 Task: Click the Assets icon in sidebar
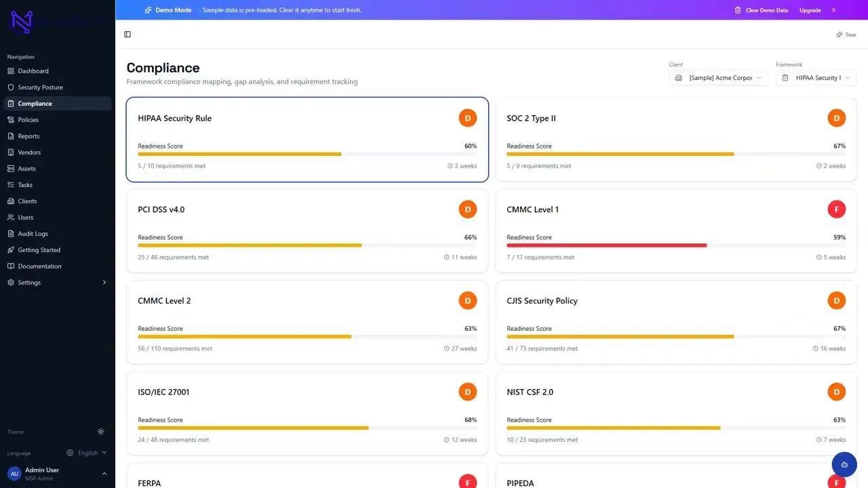click(x=11, y=169)
